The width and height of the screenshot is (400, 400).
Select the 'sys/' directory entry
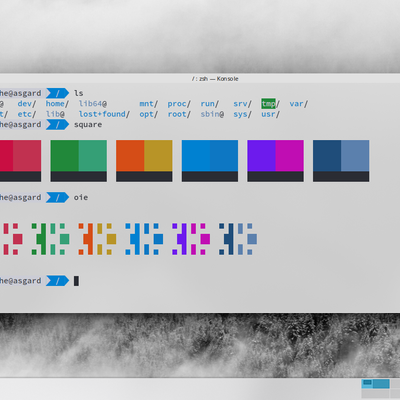tap(242, 114)
